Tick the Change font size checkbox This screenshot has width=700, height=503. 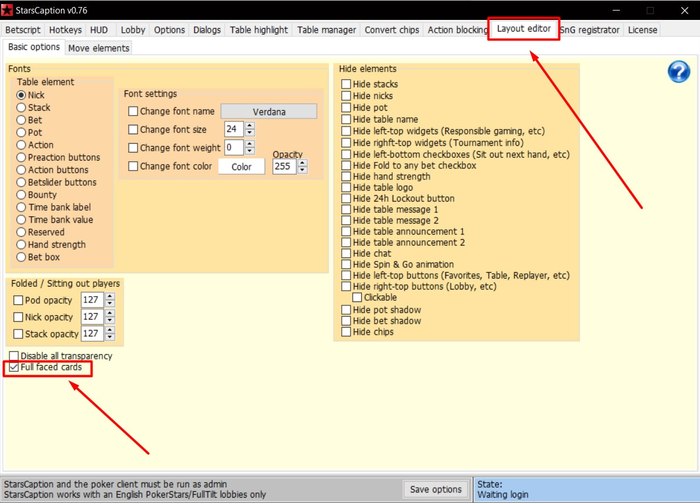[x=133, y=129]
